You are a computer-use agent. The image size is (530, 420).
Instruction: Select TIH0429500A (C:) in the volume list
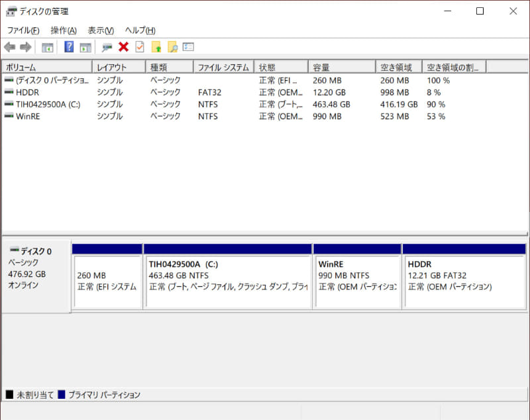(x=48, y=105)
